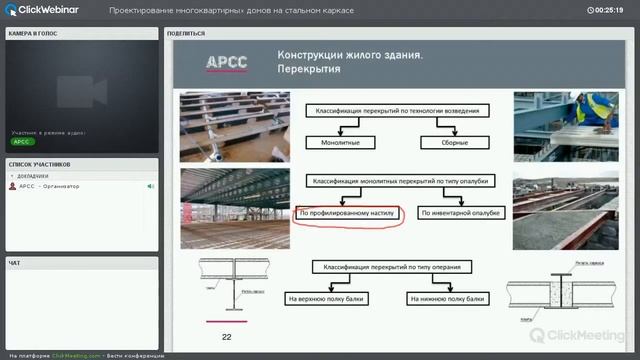This screenshot has width=640, height=360.
Task: Select the APCC organizer avatar icon
Action: (x=13, y=186)
